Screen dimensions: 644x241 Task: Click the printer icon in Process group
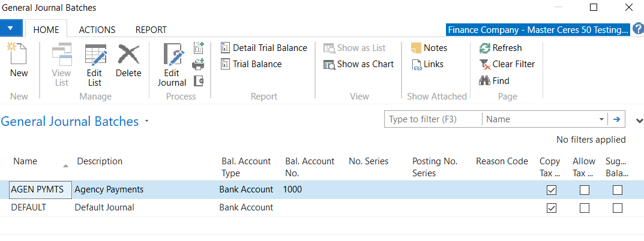(199, 64)
